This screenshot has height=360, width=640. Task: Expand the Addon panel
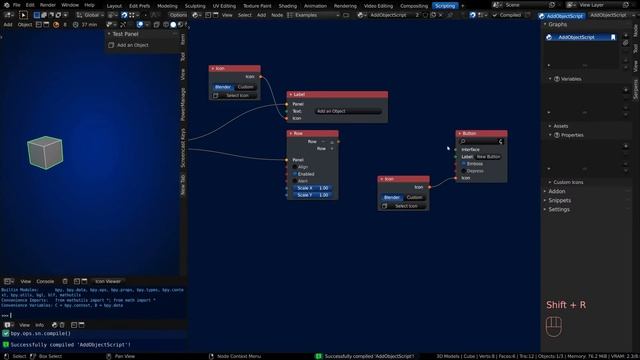coord(545,191)
